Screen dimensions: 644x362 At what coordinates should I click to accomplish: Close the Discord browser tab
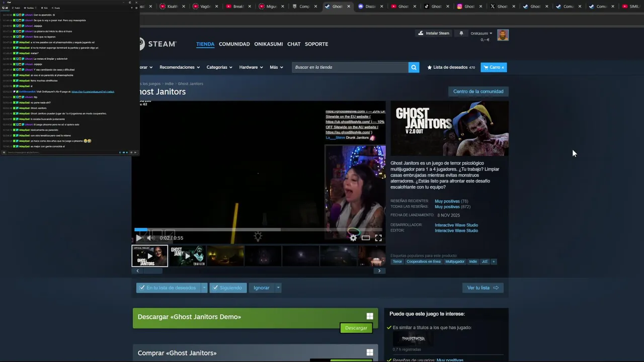[381, 7]
